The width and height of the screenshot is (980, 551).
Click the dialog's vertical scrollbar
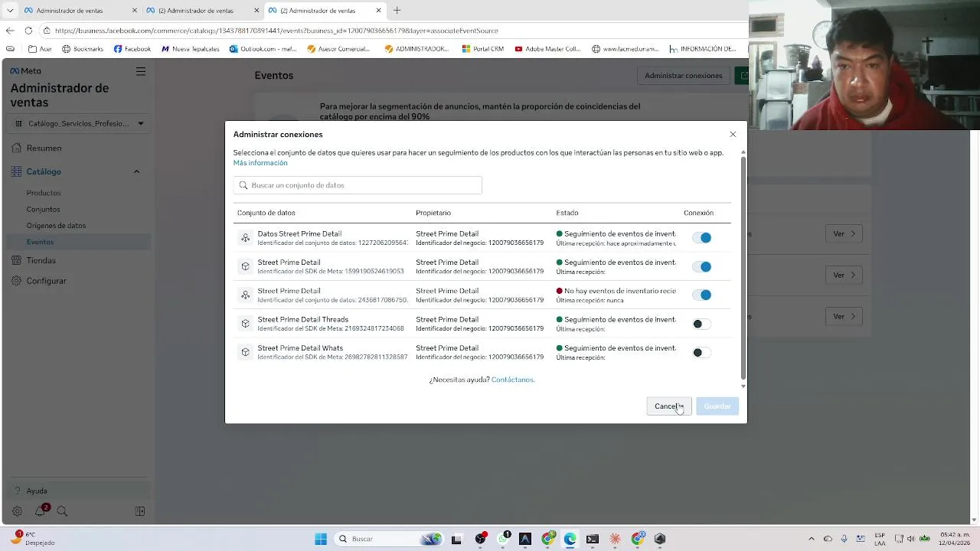(x=743, y=268)
